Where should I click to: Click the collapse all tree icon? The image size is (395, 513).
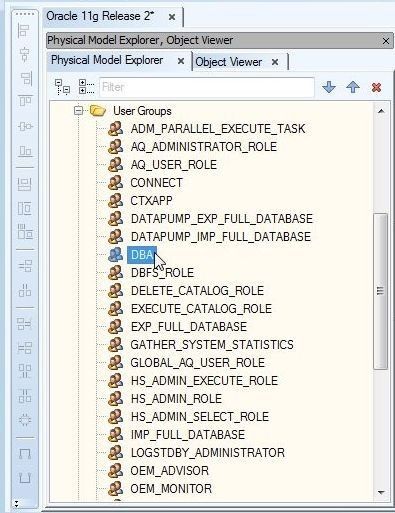click(x=62, y=87)
